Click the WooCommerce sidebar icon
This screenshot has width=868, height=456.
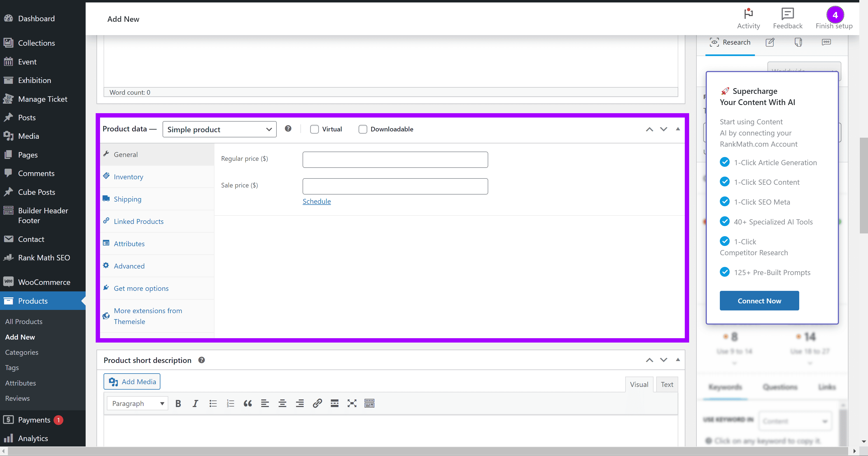(9, 281)
